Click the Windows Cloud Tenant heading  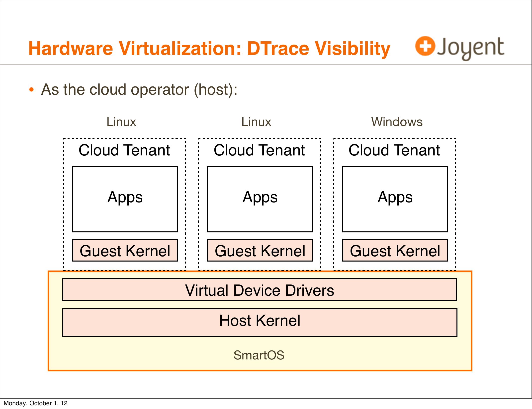[x=394, y=150]
